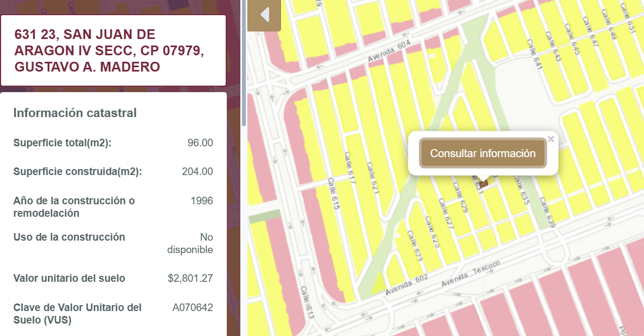
Task: Click the Calle 621 label on the map
Action: click(373, 178)
